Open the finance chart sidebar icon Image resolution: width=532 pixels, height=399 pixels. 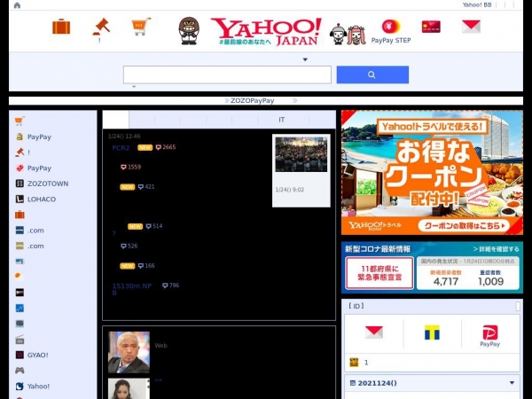click(x=20, y=308)
